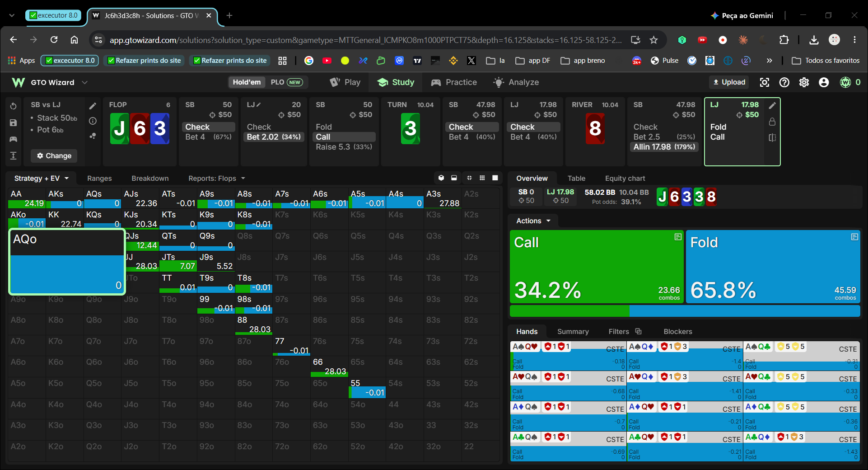
Task: Click the green W coin balance icon
Action: pyautogui.click(x=845, y=82)
